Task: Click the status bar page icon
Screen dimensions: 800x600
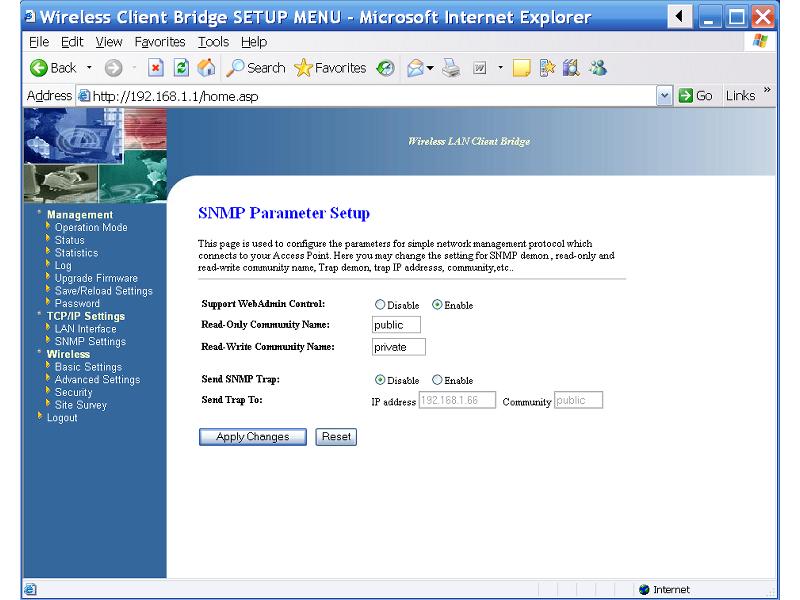Action: (31, 589)
